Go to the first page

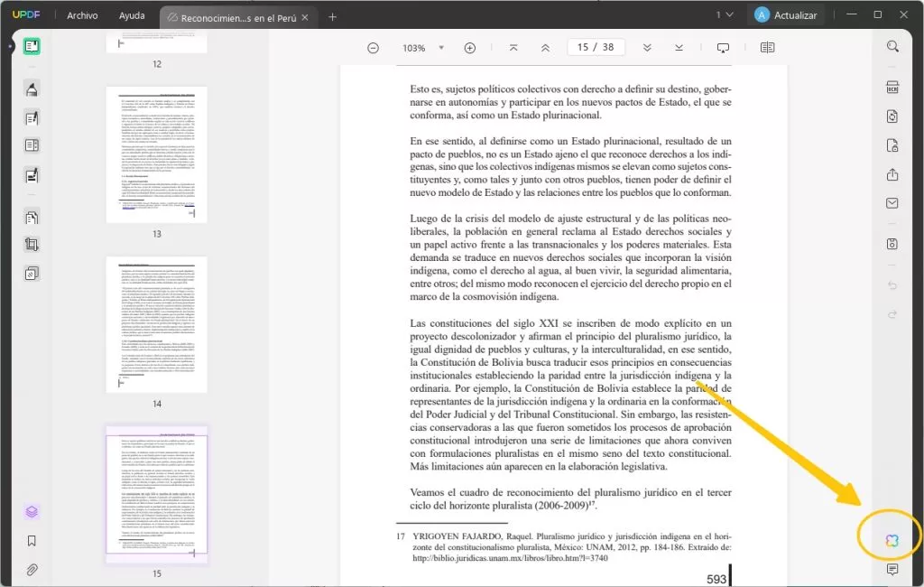pos(513,48)
